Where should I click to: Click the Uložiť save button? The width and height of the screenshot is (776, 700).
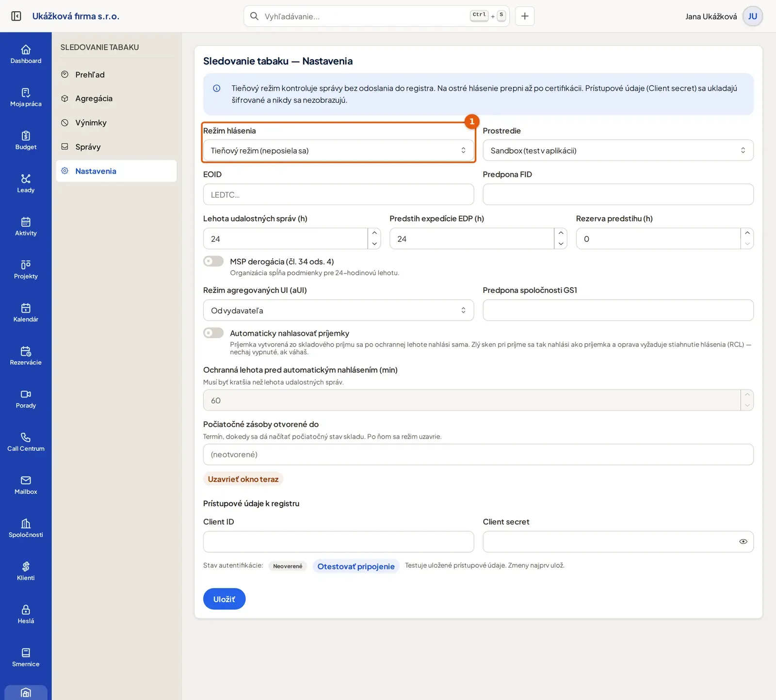pyautogui.click(x=224, y=599)
